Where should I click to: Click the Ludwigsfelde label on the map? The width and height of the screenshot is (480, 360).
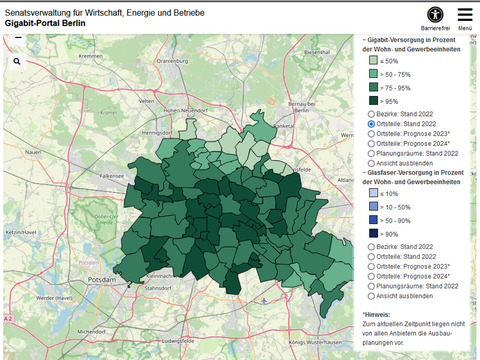[178, 341]
